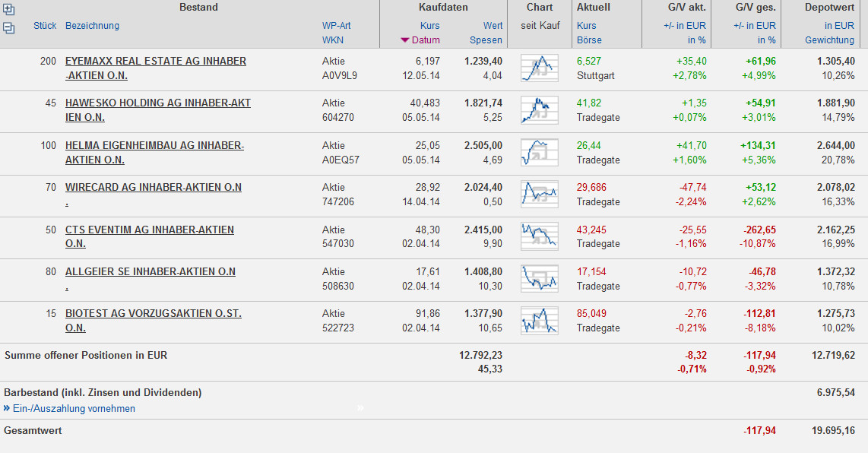
Task: Click the expand all positions icon
Action: pyautogui.click(x=8, y=11)
